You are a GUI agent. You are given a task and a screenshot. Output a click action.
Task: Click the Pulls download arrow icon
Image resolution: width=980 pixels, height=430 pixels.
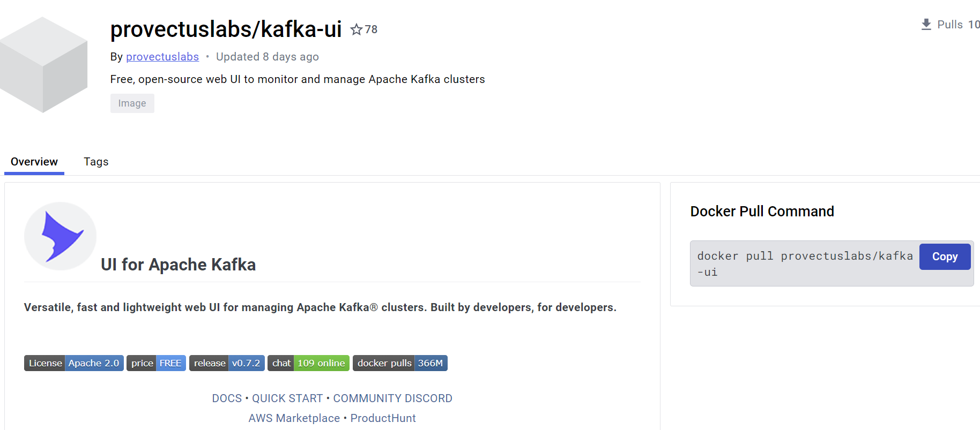926,25
